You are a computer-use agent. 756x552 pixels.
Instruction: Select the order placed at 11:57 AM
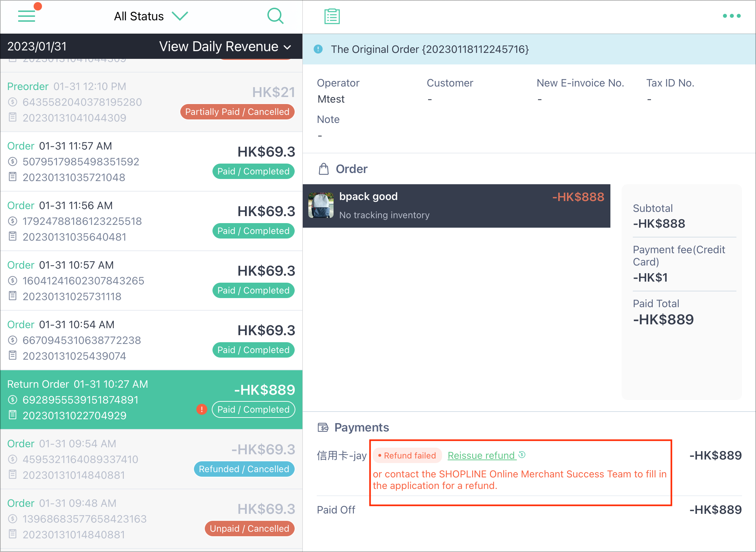click(151, 161)
